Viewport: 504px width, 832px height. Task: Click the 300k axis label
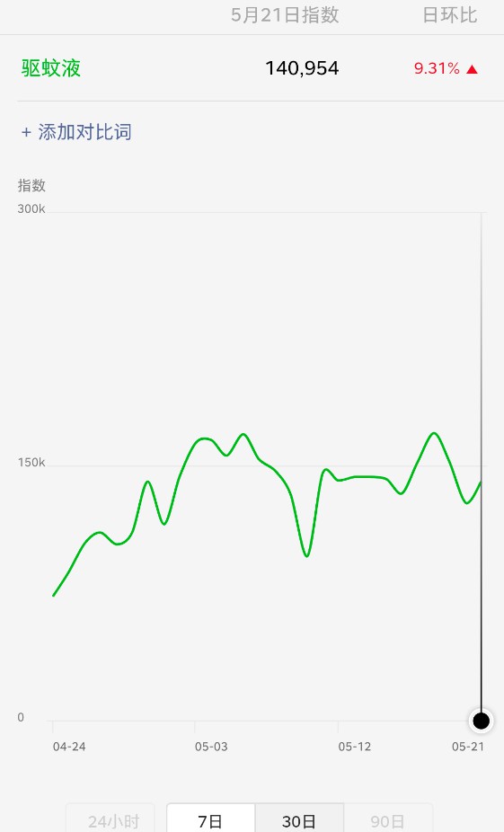[31, 209]
